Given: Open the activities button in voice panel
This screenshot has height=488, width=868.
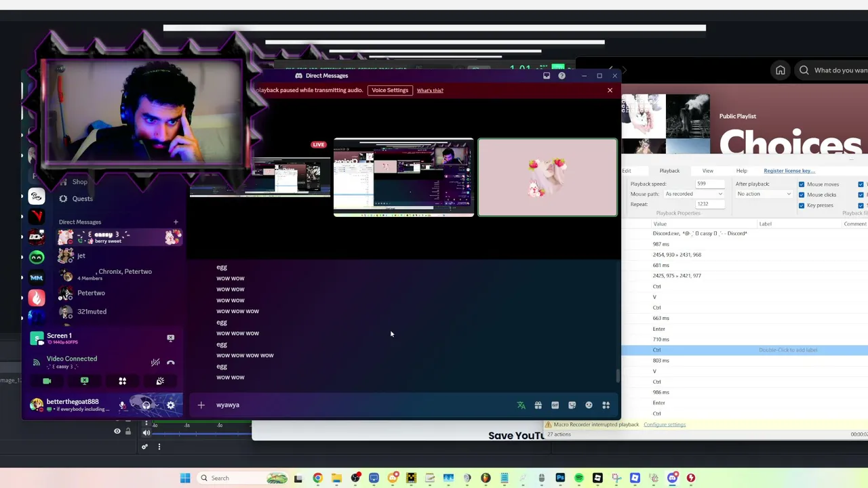Looking at the screenshot, I should click(x=123, y=382).
